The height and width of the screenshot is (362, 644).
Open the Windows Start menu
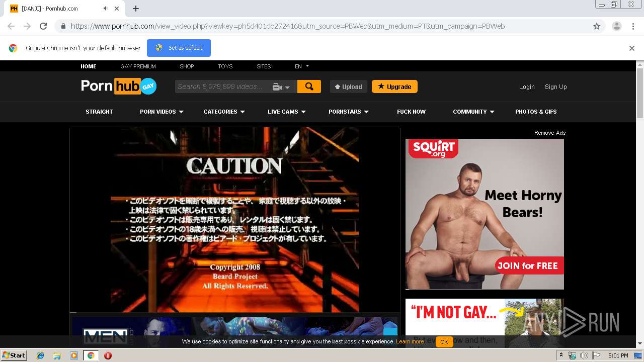(x=14, y=355)
